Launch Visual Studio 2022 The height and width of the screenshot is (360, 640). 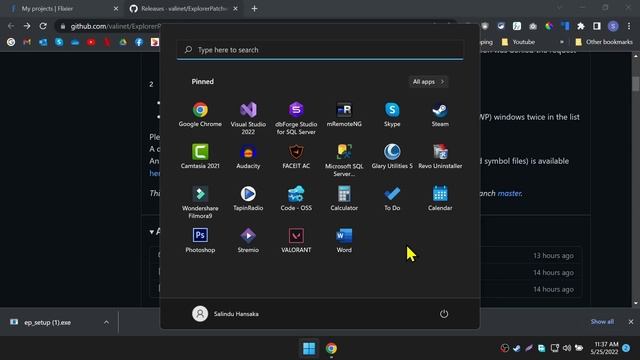click(x=248, y=118)
